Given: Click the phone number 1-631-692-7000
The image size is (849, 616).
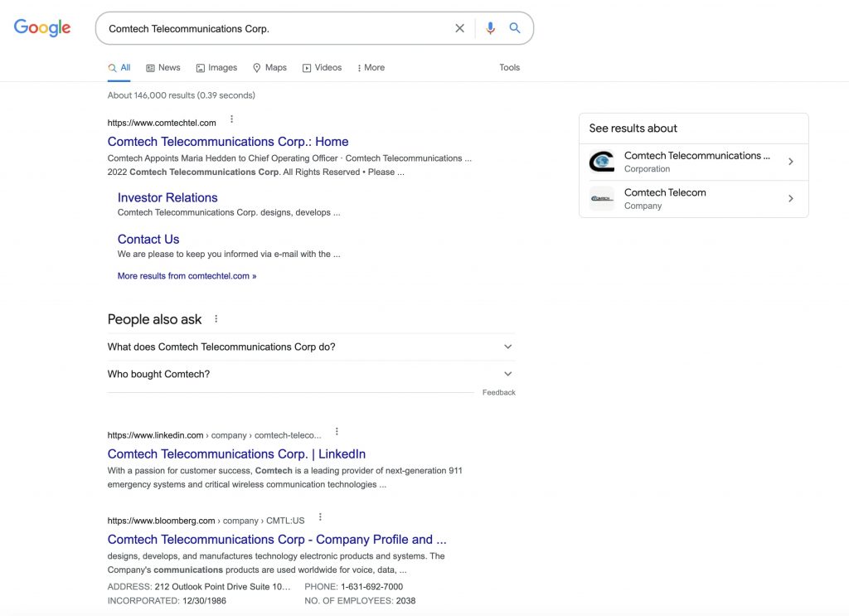Looking at the screenshot, I should point(372,587).
